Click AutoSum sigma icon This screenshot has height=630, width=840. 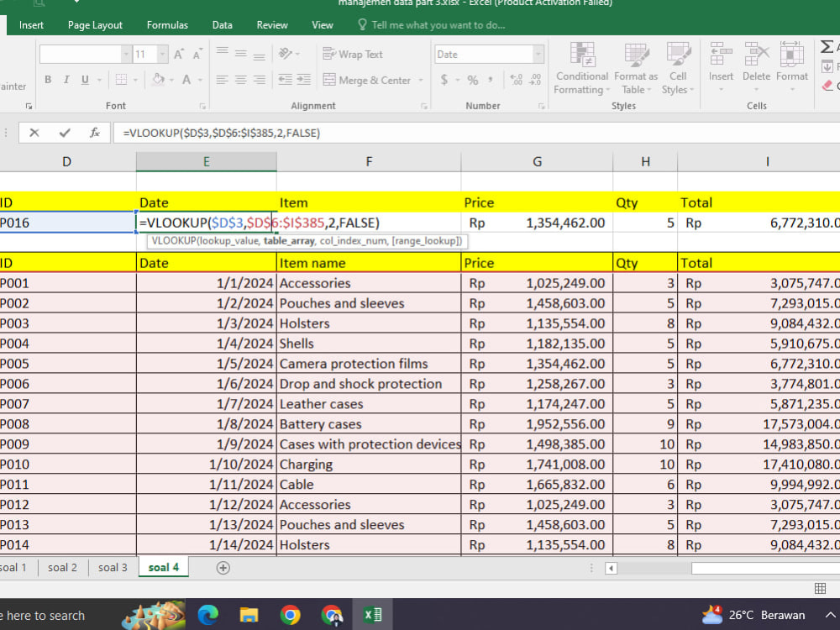[827, 47]
